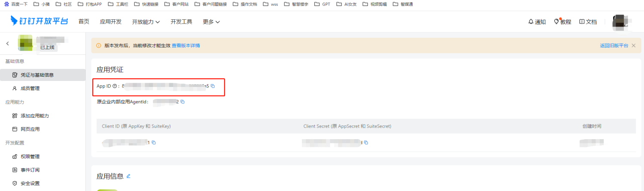The width and height of the screenshot is (644, 191).
Task: Open the GPT bookmark folder
Action: coord(322,4)
